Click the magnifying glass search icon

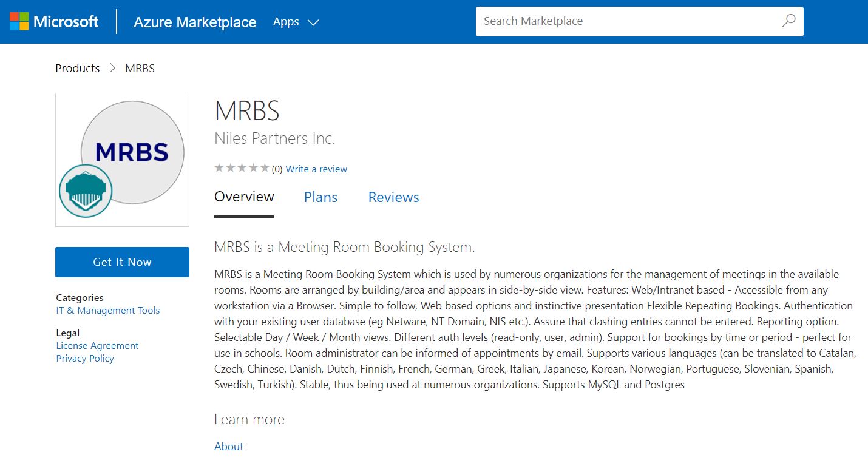[x=788, y=21]
